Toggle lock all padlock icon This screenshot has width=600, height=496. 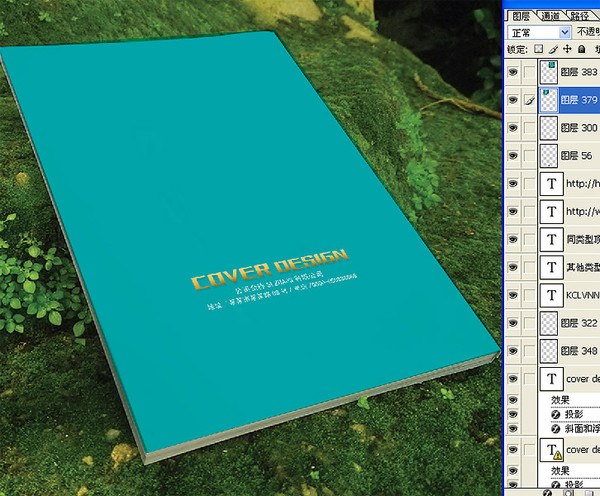[x=582, y=49]
